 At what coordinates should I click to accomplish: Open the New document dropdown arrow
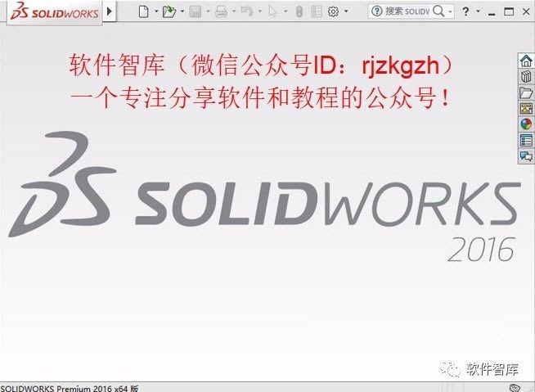click(156, 11)
